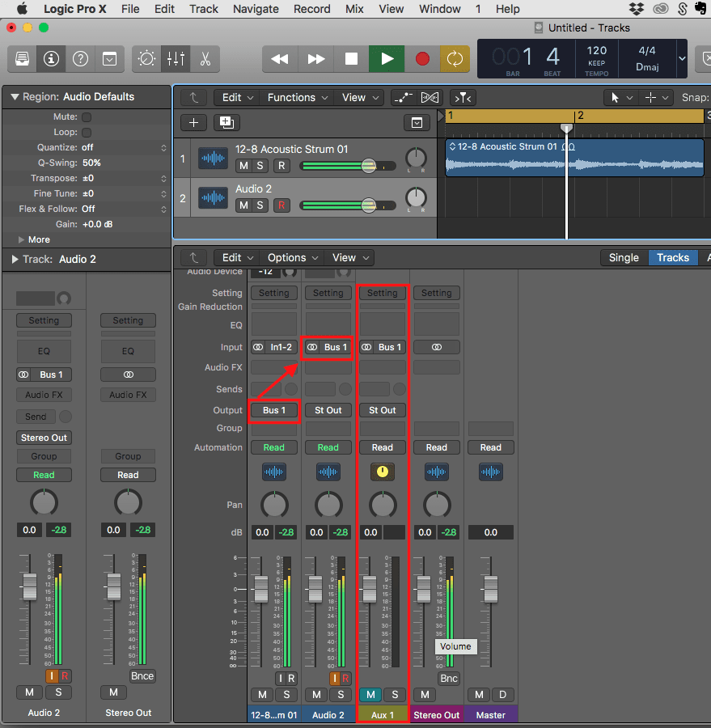Image resolution: width=711 pixels, height=728 pixels.
Task: Click the 12-8 Acoustic Strum 01 audio region
Action: coord(574,158)
